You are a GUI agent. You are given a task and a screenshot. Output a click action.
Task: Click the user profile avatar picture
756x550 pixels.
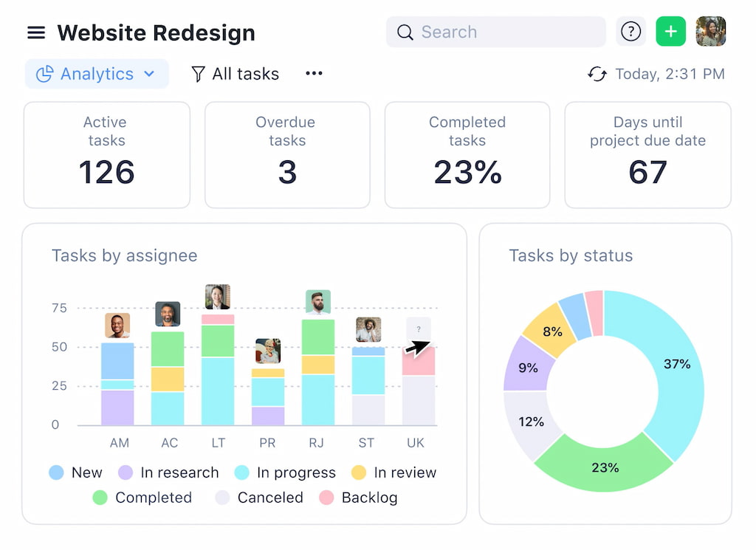(710, 32)
